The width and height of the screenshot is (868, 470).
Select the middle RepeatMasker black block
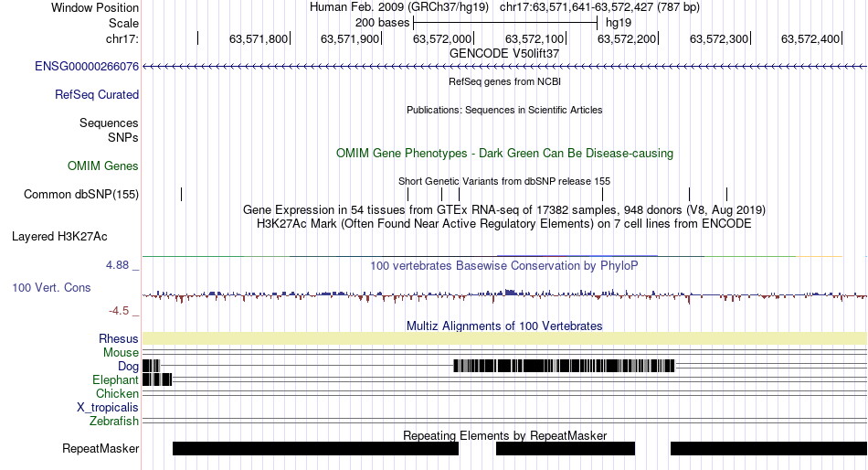[566, 448]
